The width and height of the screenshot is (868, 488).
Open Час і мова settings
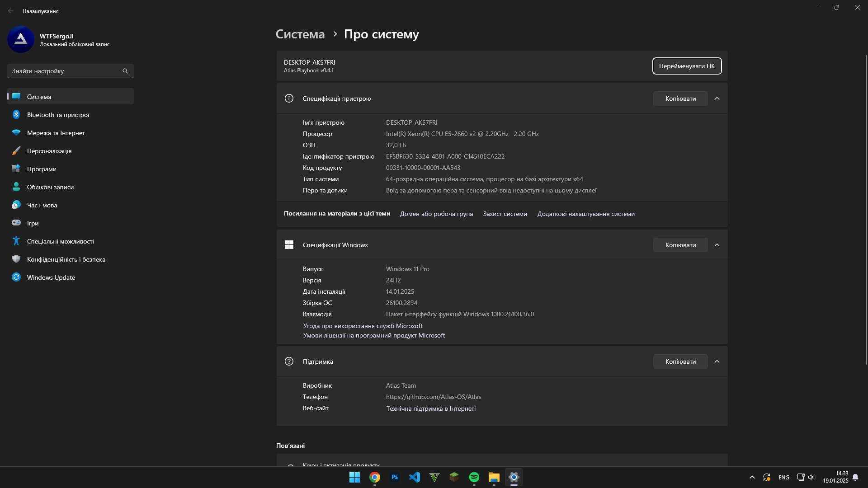point(71,205)
